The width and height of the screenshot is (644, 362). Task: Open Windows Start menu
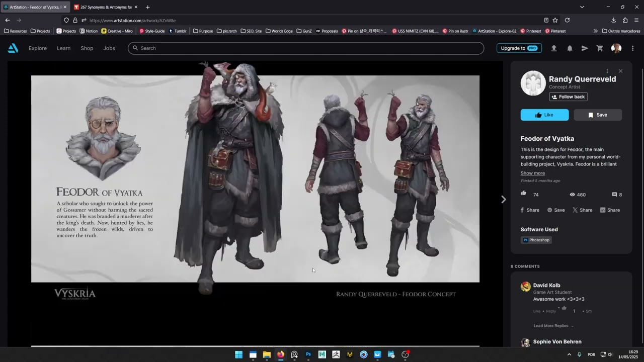[x=238, y=354]
